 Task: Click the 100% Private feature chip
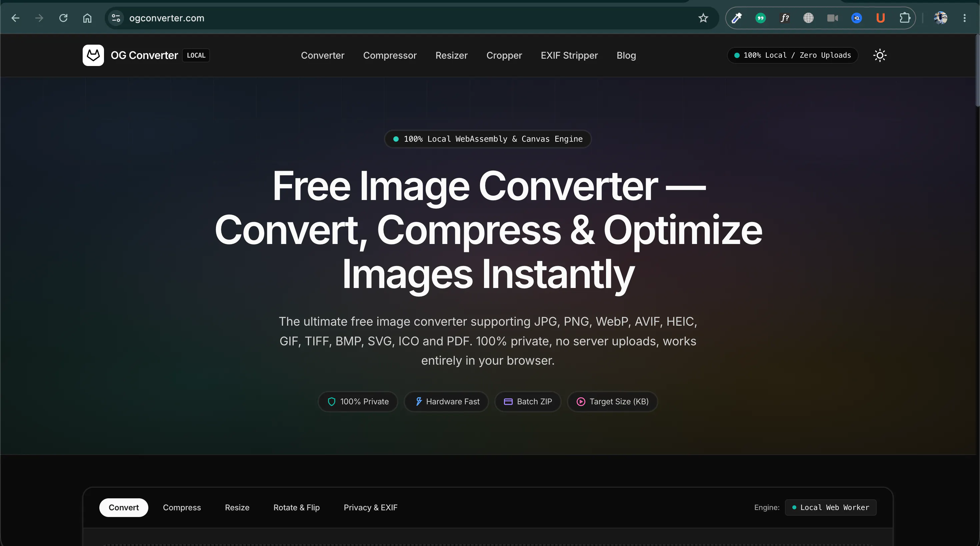pos(358,401)
